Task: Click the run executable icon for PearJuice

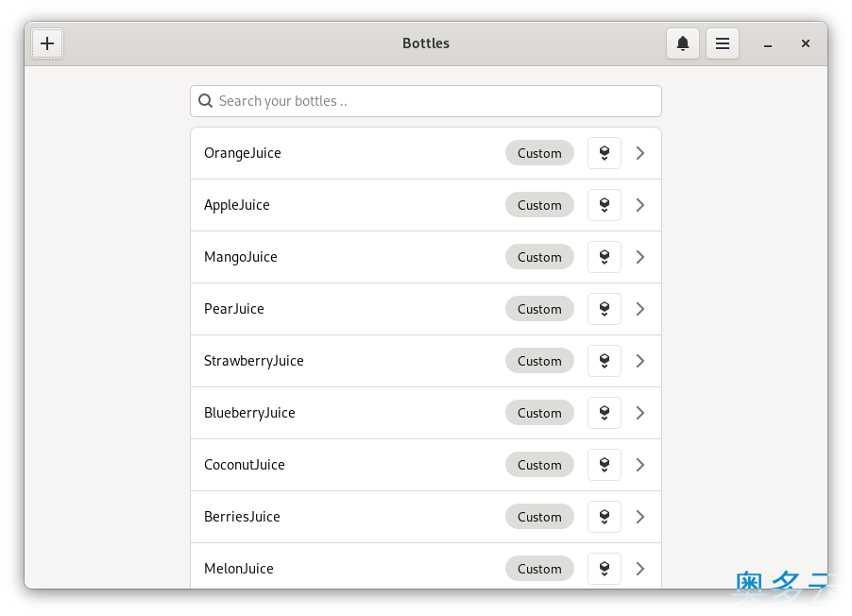Action: (605, 309)
